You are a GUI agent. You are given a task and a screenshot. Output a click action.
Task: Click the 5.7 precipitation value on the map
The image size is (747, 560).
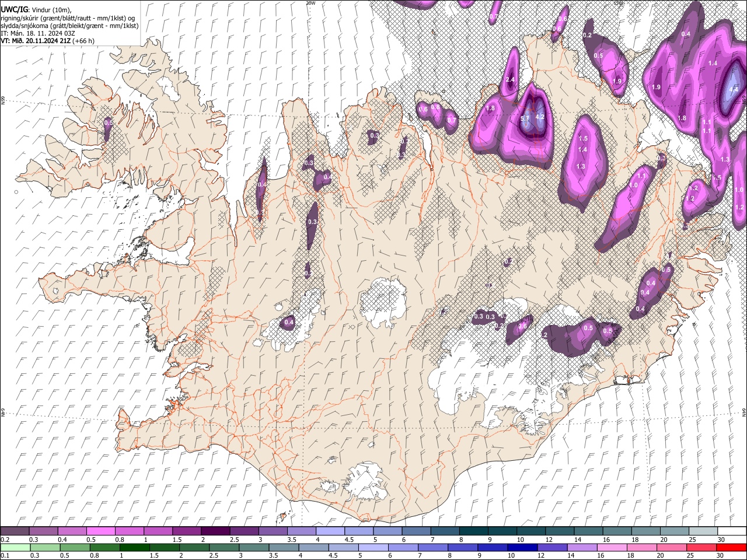(525, 118)
